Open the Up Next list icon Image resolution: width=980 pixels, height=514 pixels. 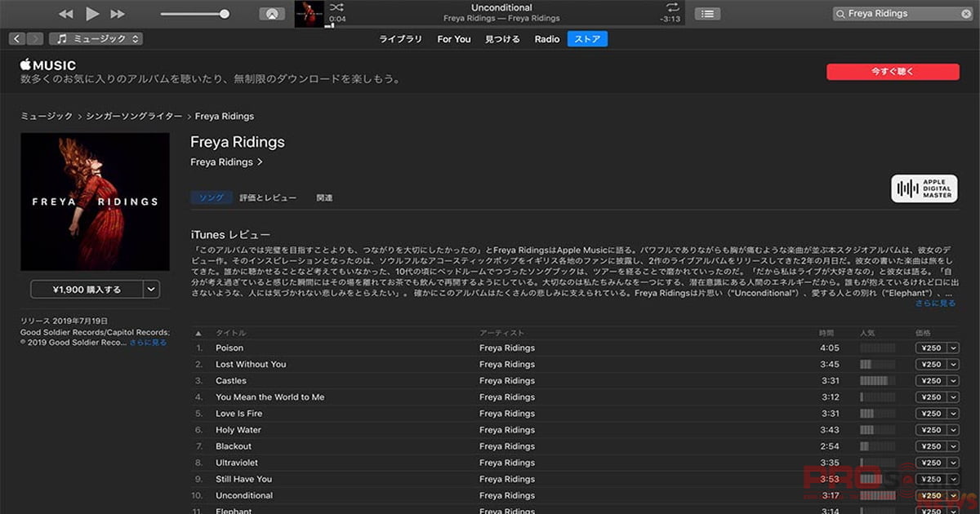pyautogui.click(x=707, y=14)
